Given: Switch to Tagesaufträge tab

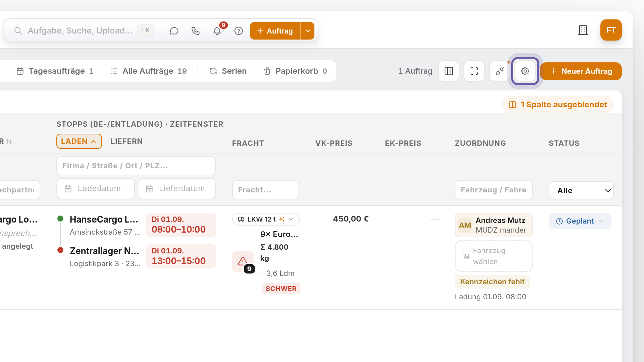Looking at the screenshot, I should (x=55, y=71).
